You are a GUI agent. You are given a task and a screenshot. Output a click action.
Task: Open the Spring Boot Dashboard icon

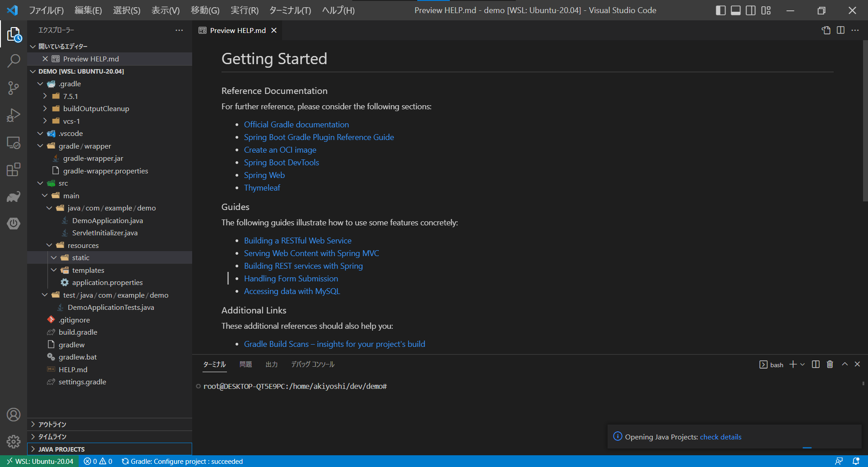click(x=14, y=224)
